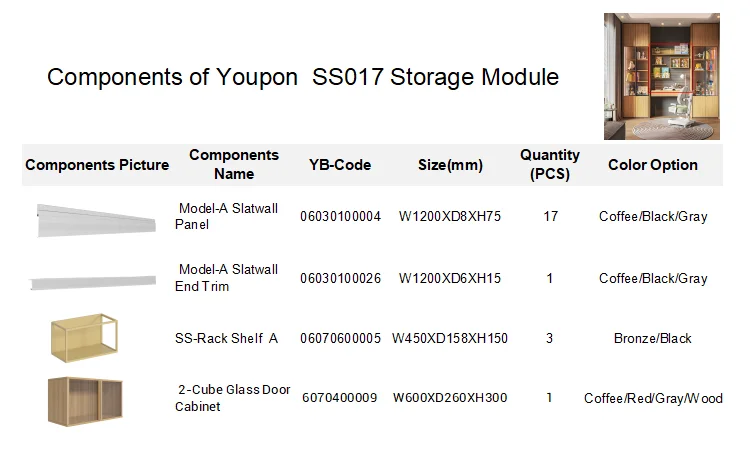Select the Quantity (PCS) column header
The height and width of the screenshot is (455, 750).
coord(549,165)
